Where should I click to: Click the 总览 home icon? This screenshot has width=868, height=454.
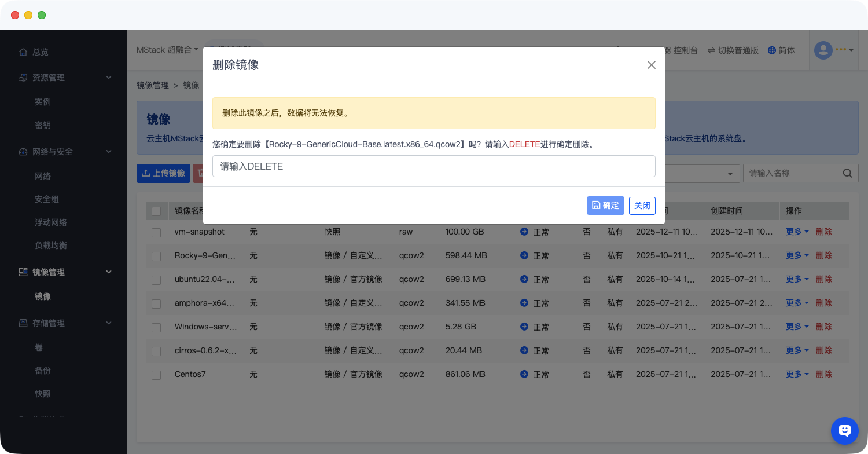click(23, 52)
